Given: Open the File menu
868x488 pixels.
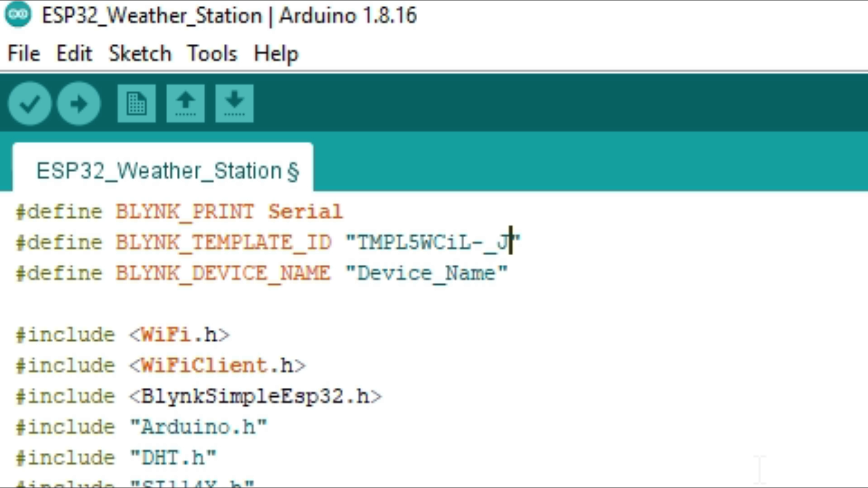Looking at the screenshot, I should pos(24,54).
